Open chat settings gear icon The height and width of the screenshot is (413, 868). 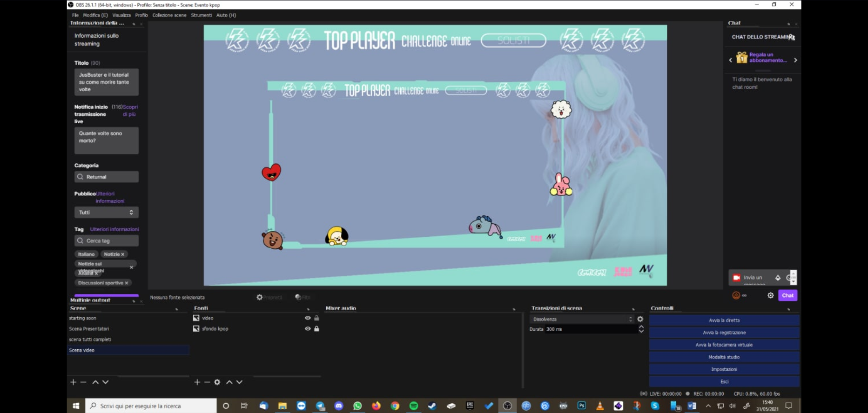pos(771,295)
